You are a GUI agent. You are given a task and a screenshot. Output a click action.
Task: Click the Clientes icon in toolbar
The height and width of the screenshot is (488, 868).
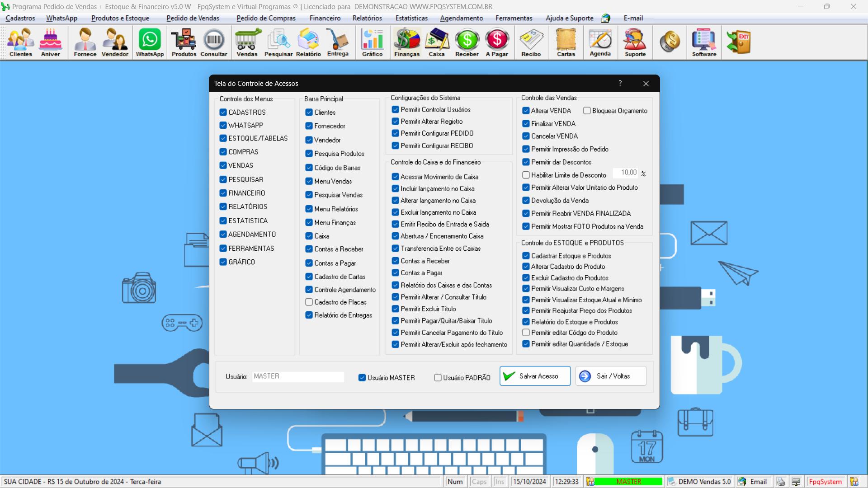click(x=21, y=44)
